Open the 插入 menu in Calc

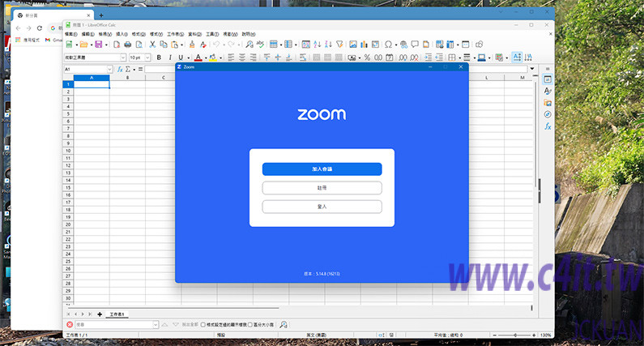(x=122, y=34)
